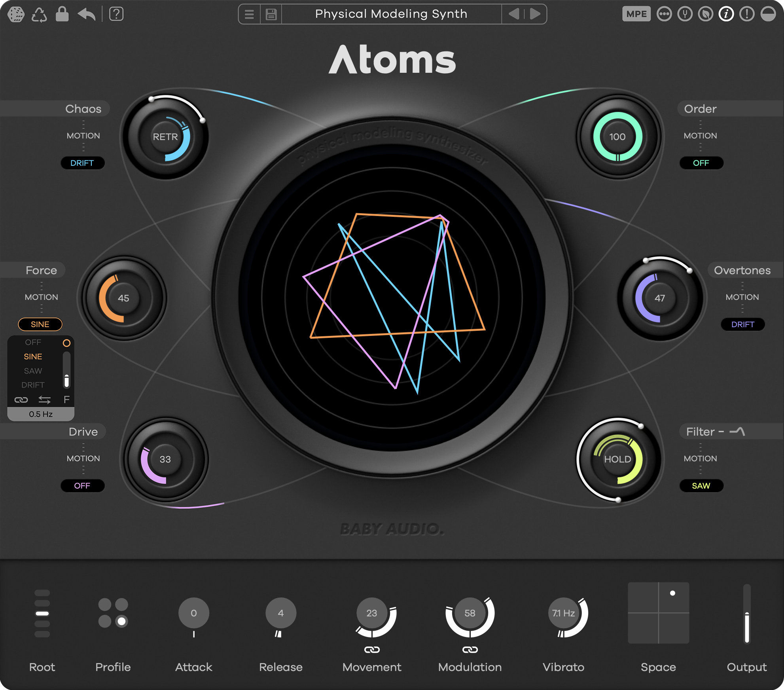
Task: Toggle Chaos motion from DRIFT
Action: [83, 163]
